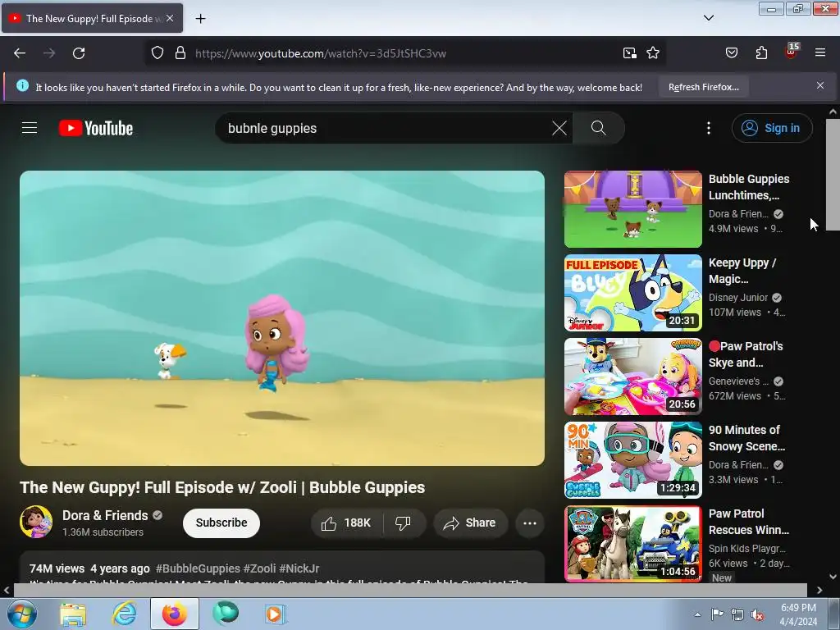Viewport: 840px width, 630px height.
Task: Sign in to YouTube
Action: pos(772,128)
